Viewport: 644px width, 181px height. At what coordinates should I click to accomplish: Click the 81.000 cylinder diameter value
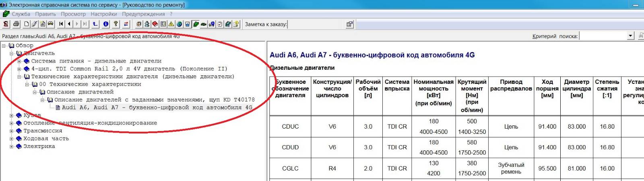576,169
